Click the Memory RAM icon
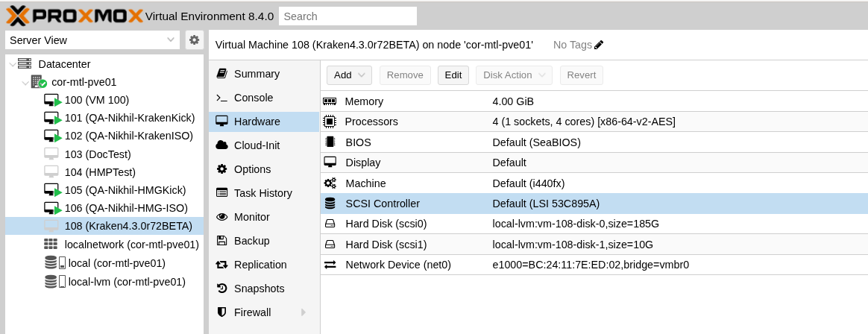Viewport: 868px width, 334px height. pyautogui.click(x=330, y=101)
